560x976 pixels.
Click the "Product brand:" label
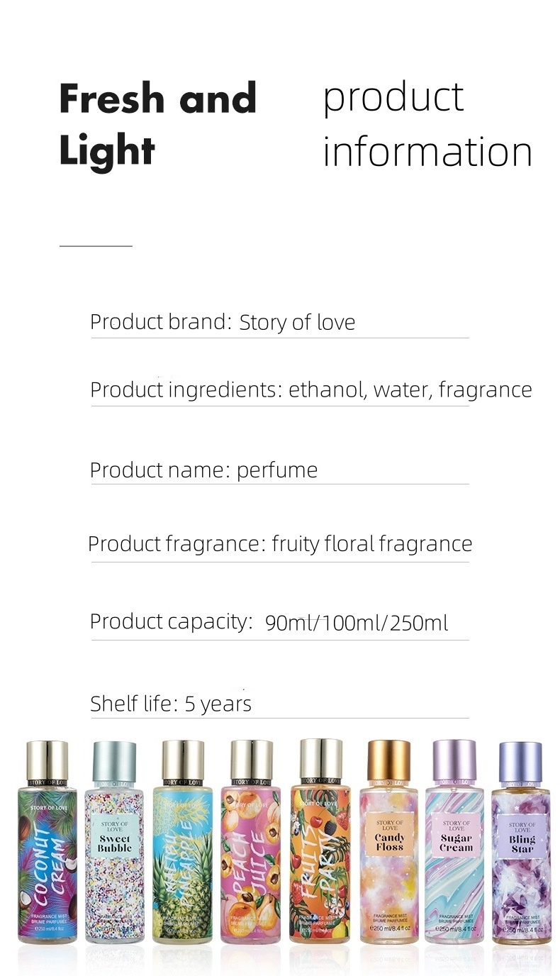click(160, 322)
